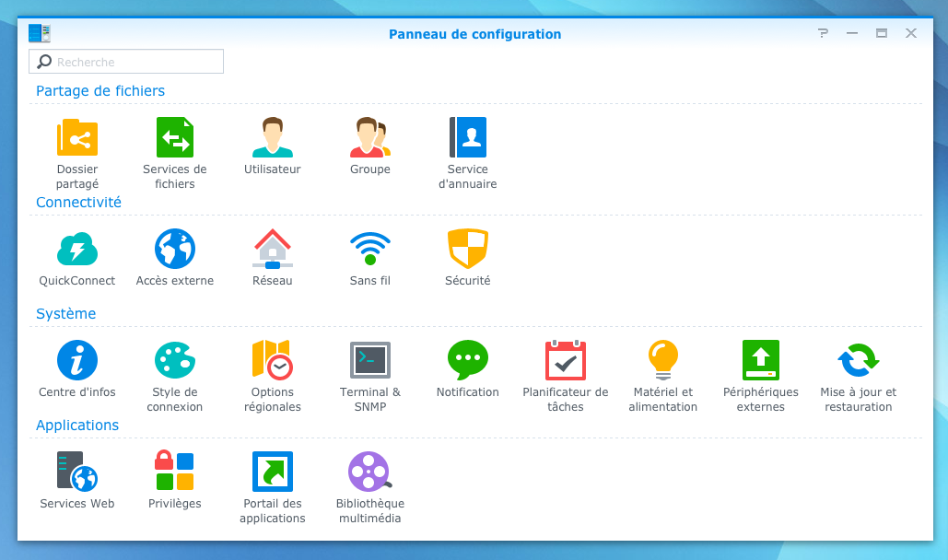Open Service d'annuaire
The image size is (948, 560).
click(468, 137)
